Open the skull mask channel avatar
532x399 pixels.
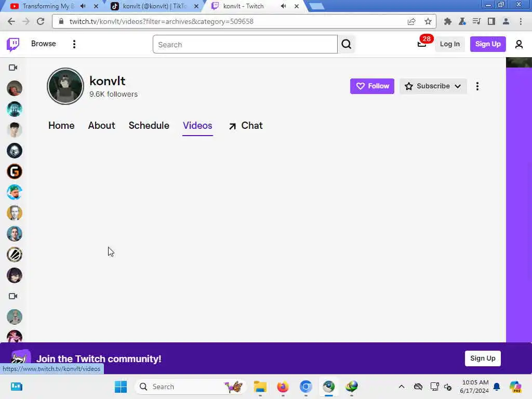pos(14,151)
